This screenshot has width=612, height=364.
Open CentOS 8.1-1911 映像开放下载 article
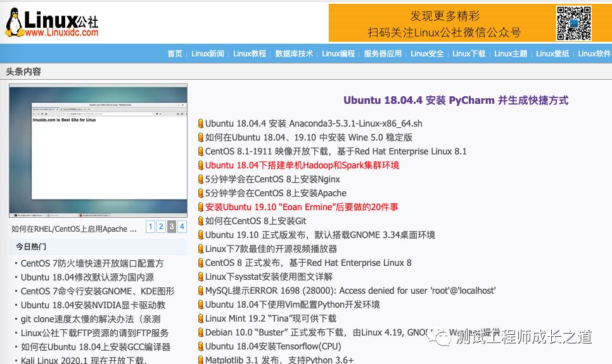pyautogui.click(x=336, y=151)
